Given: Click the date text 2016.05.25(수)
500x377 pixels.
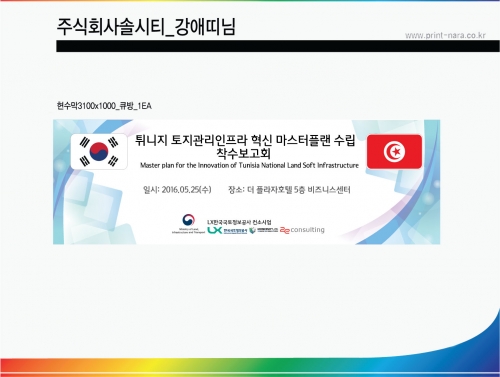Looking at the screenshot, I should (186, 190).
